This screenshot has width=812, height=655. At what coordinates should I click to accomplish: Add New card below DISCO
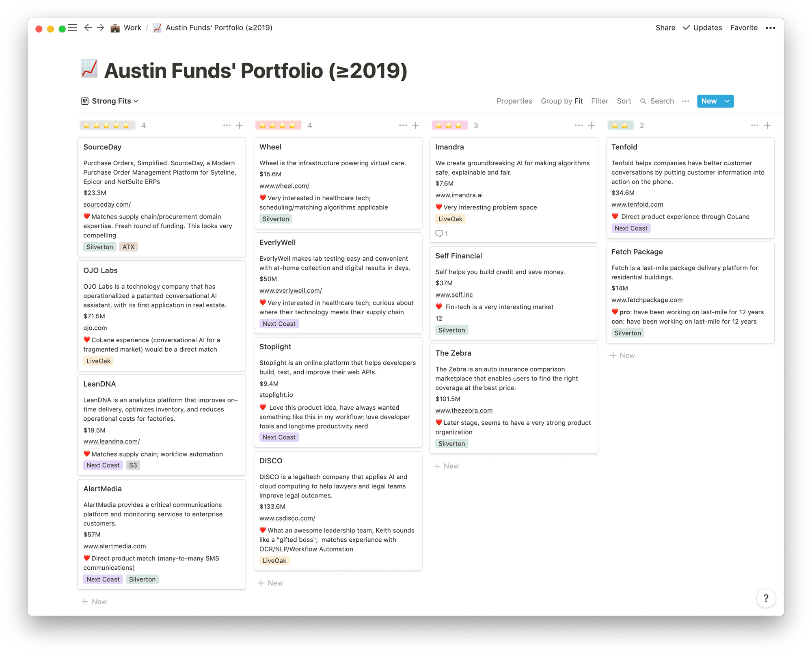click(x=270, y=583)
